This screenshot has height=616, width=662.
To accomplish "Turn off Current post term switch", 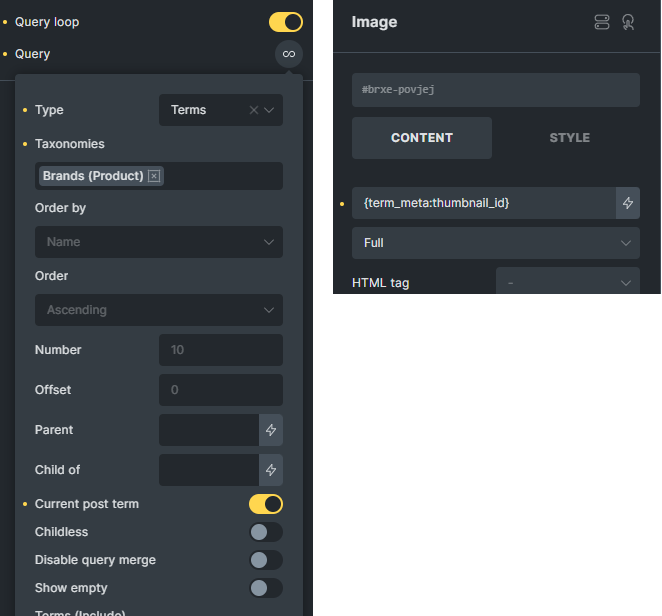I will [x=266, y=504].
